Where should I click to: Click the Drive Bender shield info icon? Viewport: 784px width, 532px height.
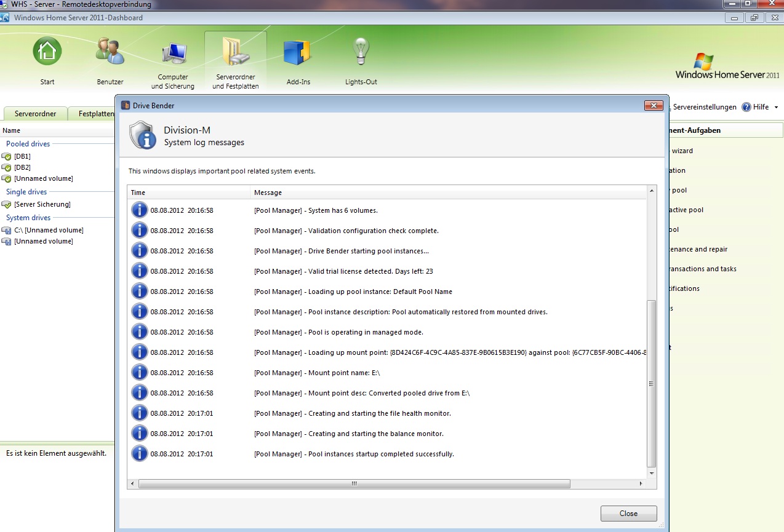pyautogui.click(x=142, y=135)
